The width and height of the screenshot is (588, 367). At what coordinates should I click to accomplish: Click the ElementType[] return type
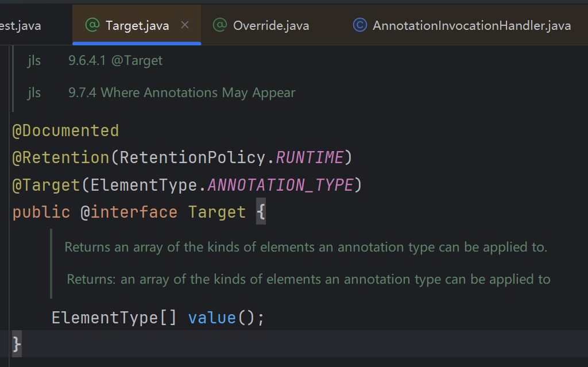pos(114,318)
